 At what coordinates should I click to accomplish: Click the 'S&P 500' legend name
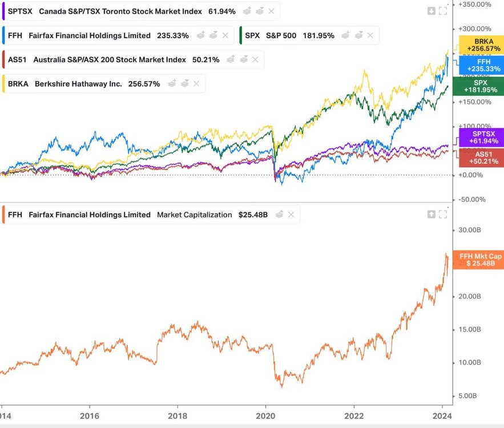(281, 35)
